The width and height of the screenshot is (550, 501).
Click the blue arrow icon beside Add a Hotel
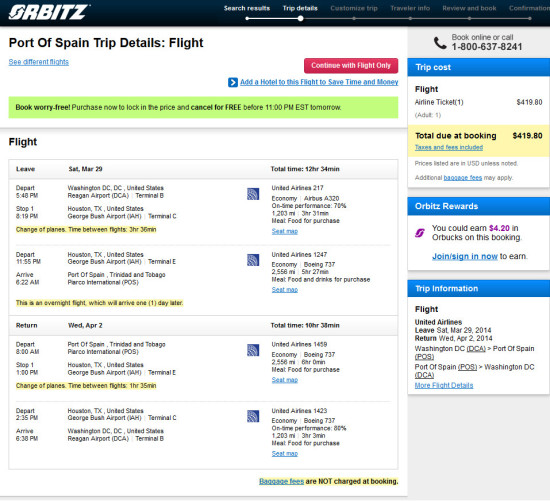click(x=233, y=82)
